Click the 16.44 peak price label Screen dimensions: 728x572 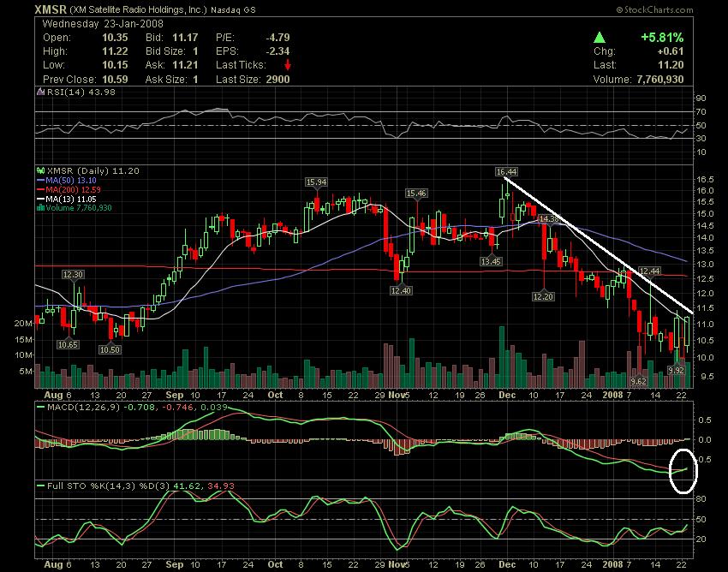click(506, 172)
